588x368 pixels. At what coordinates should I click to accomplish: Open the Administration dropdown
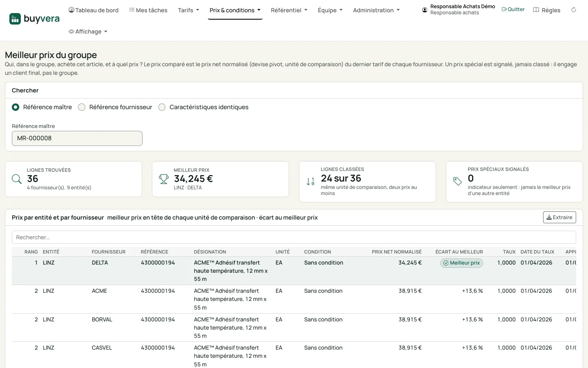(x=376, y=10)
